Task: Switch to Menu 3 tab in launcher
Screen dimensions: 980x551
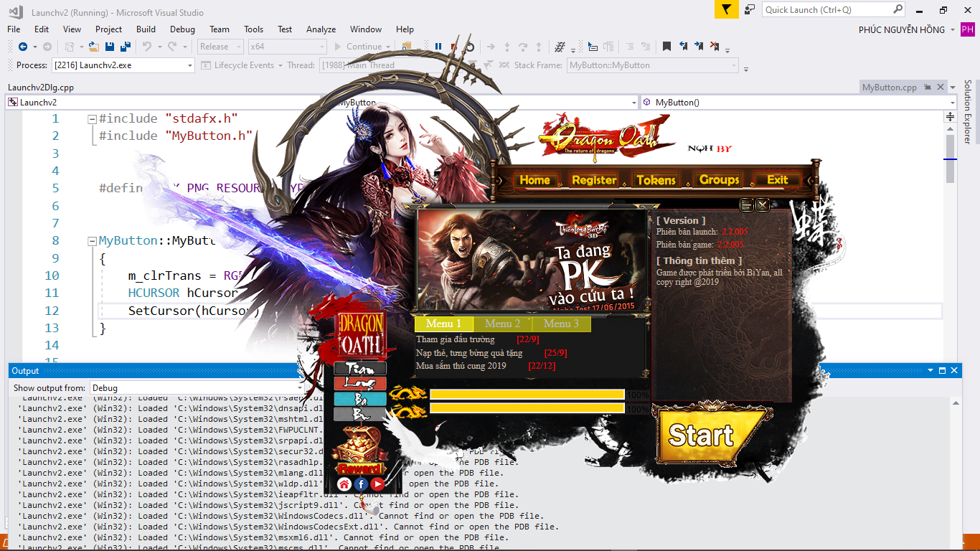Action: pos(562,324)
